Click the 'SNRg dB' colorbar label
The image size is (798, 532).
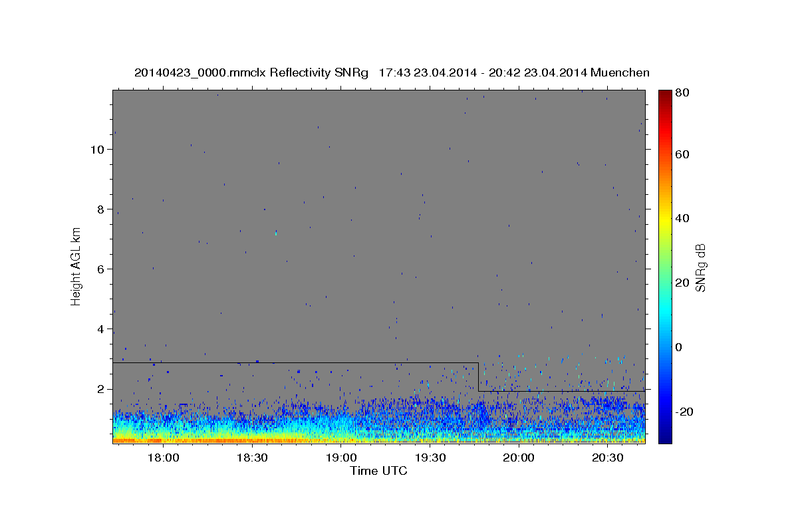[700, 267]
